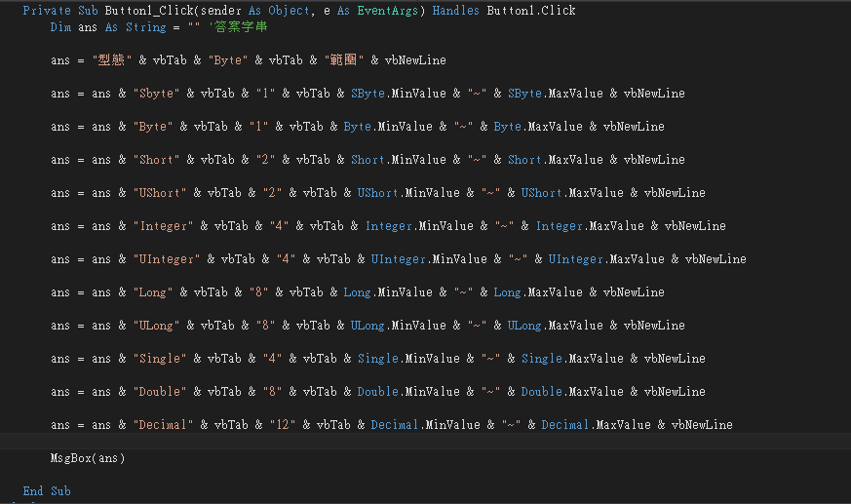This screenshot has height=504, width=851.
Task: Click the "範圍" string literal
Action: [x=344, y=60]
